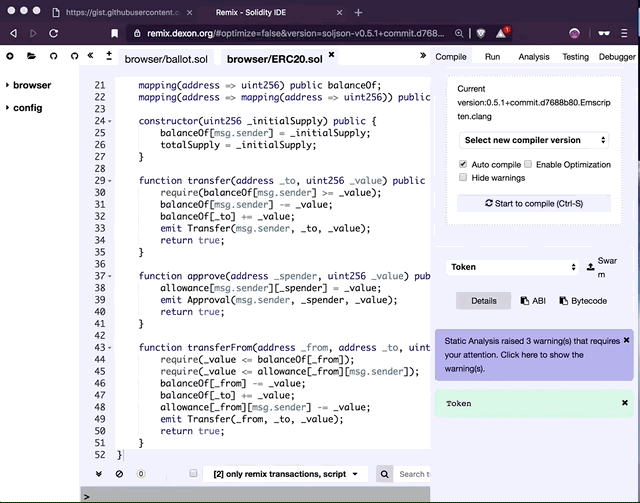Click the address bar URL
This screenshot has width=640, height=503.
tap(296, 33)
